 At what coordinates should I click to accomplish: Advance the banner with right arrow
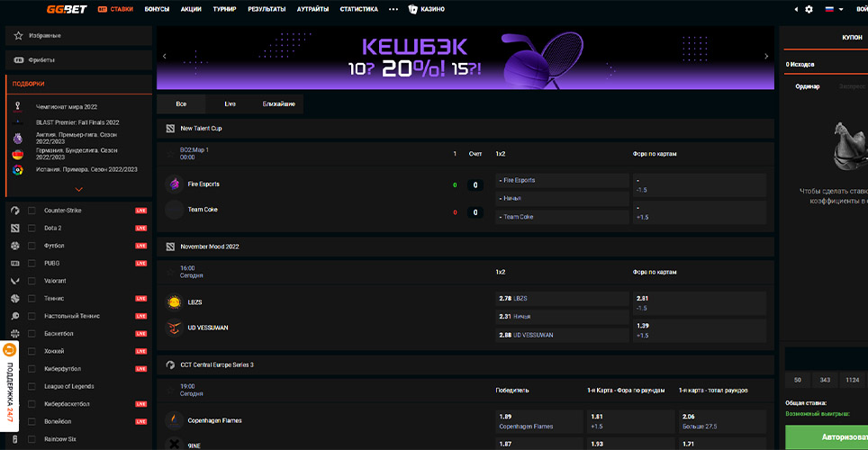point(766,57)
